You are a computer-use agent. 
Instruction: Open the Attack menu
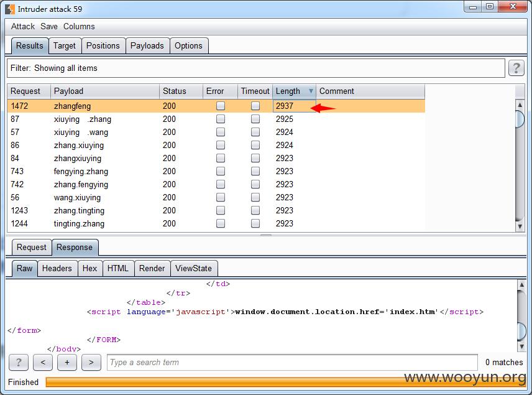23,27
